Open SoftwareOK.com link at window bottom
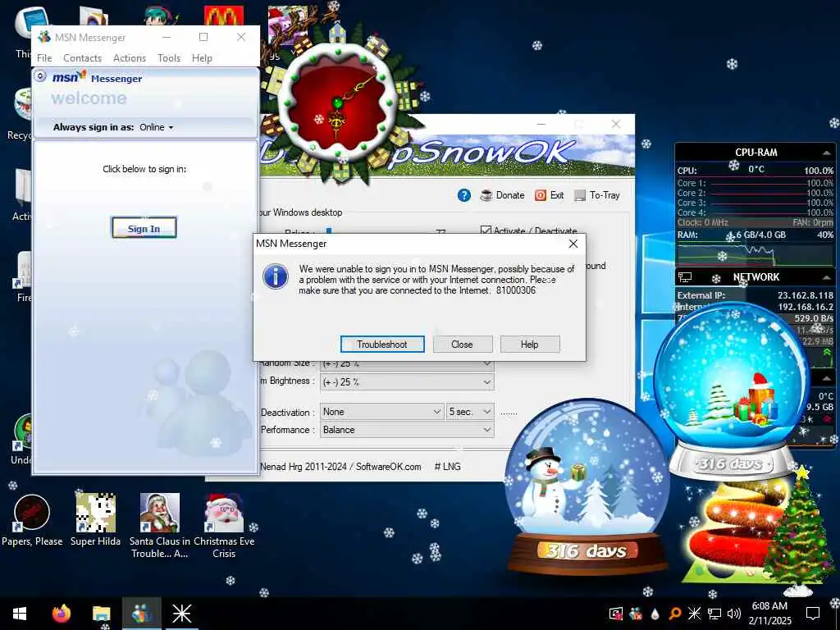Image resolution: width=840 pixels, height=630 pixels. pos(388,467)
